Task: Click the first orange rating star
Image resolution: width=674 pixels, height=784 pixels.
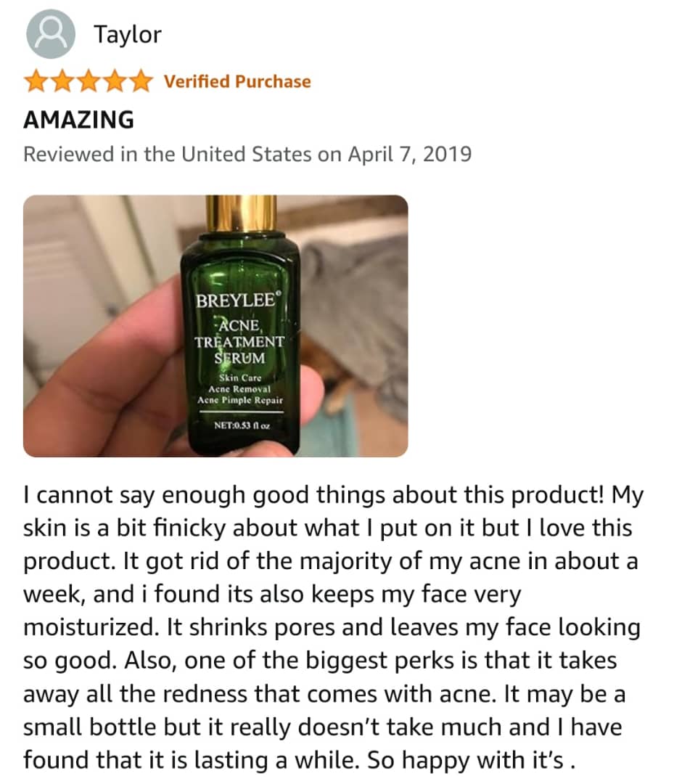Action: [36, 81]
